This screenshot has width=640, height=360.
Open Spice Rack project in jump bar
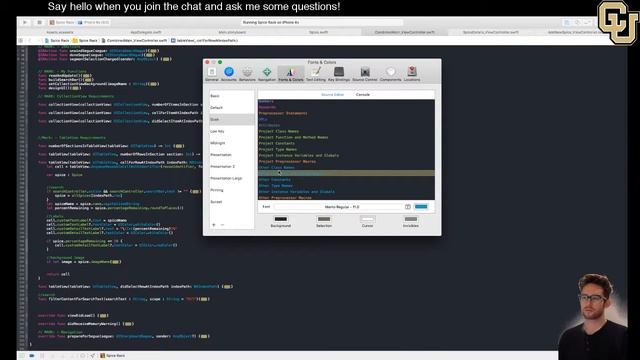click(x=57, y=40)
